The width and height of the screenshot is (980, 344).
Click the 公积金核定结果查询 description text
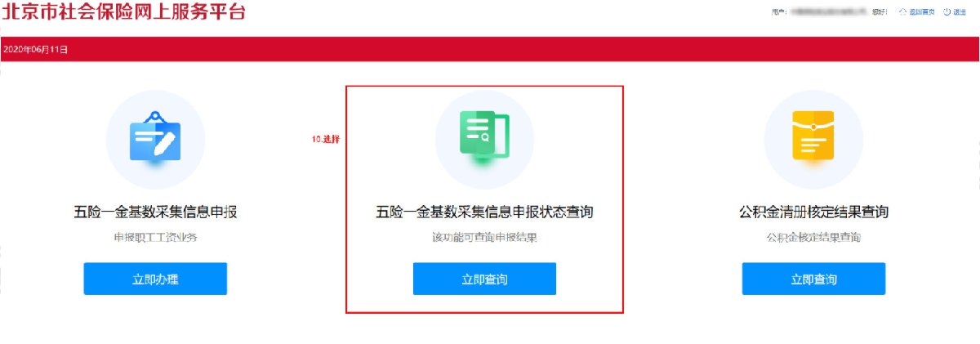tap(813, 238)
